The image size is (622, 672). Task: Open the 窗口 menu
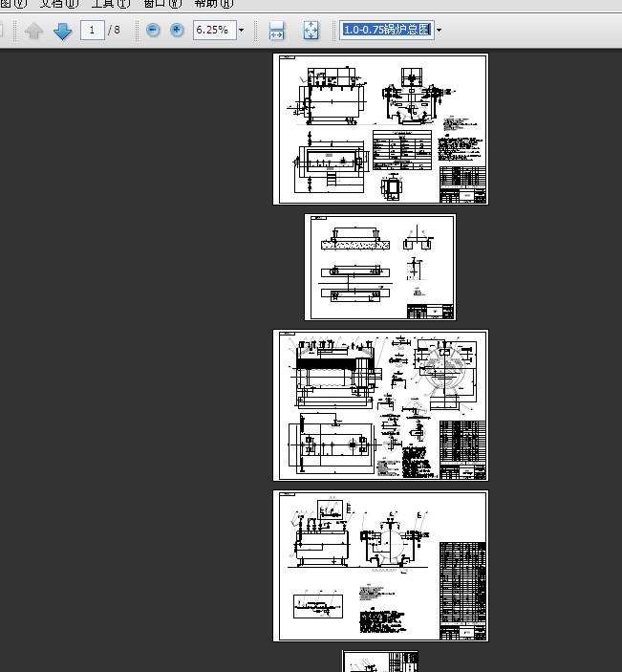click(161, 4)
